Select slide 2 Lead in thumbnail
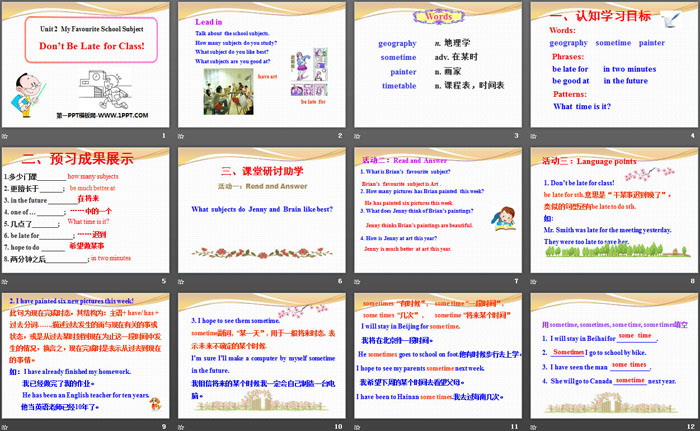This screenshot has width=700, height=431. tap(262, 65)
